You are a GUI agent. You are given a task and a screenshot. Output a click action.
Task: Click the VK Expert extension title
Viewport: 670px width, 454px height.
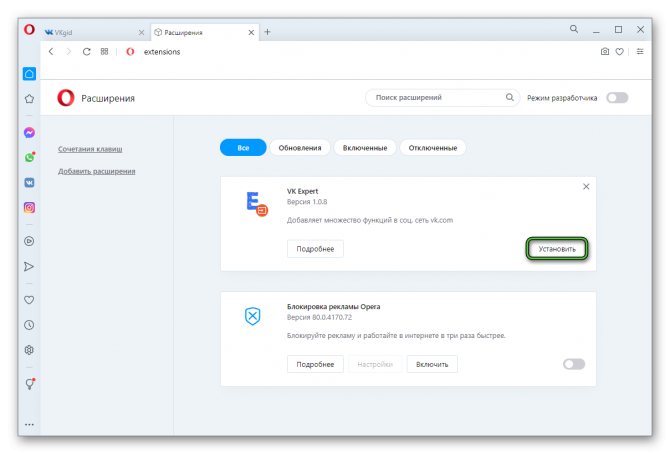(303, 191)
